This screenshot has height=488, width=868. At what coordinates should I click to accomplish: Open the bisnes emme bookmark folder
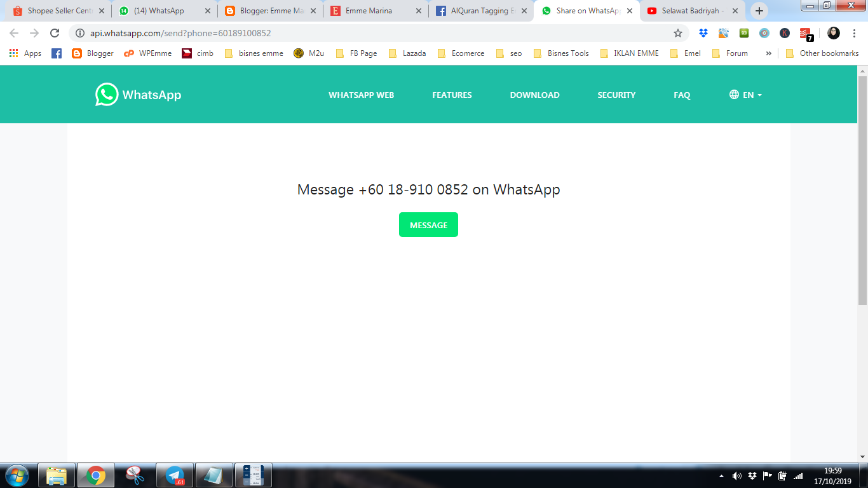tap(254, 53)
